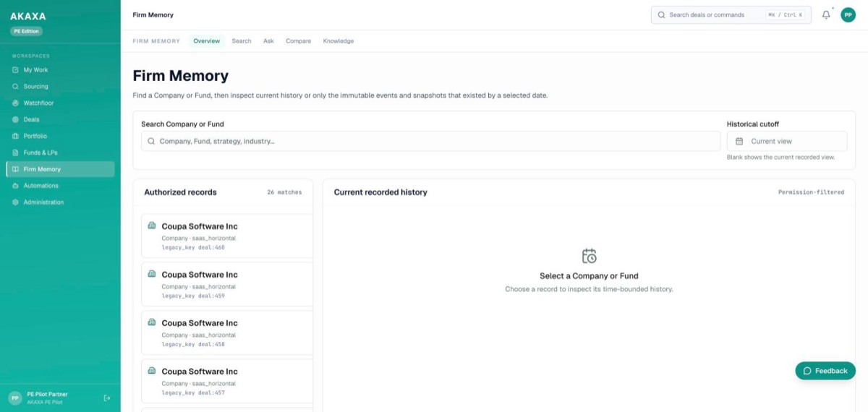Click Permission-filtered label
This screenshot has height=412, width=868.
811,192
